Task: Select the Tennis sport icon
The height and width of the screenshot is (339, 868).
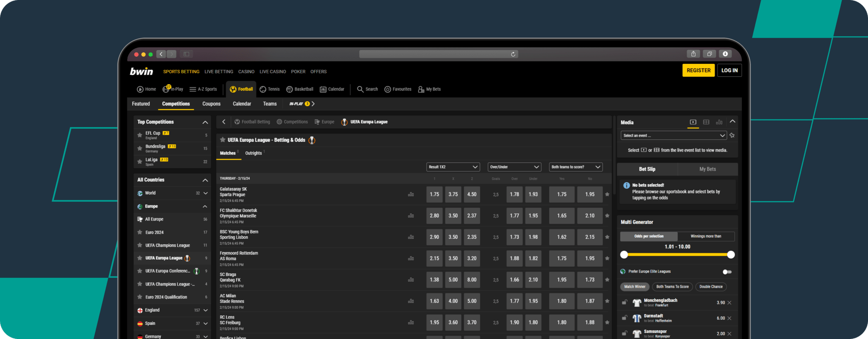Action: tap(263, 89)
